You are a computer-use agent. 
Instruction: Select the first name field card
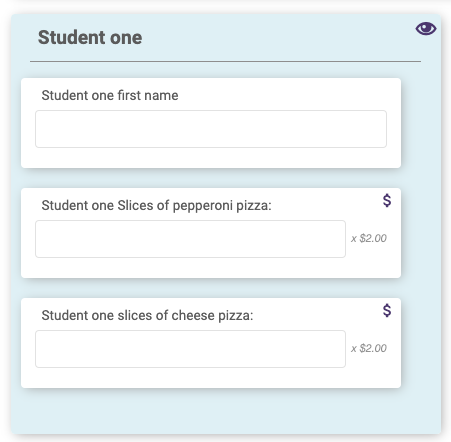point(211,123)
